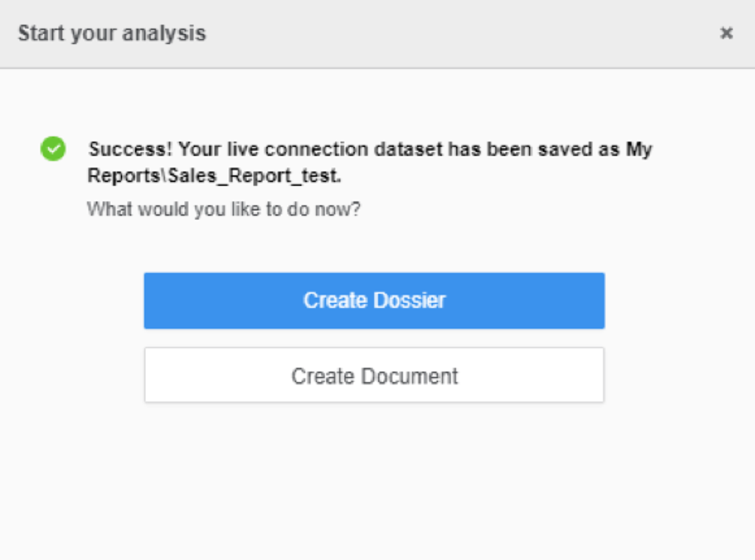Viewport: 755px width, 560px height.
Task: Click the primary highlighted dossier option
Action: point(374,300)
